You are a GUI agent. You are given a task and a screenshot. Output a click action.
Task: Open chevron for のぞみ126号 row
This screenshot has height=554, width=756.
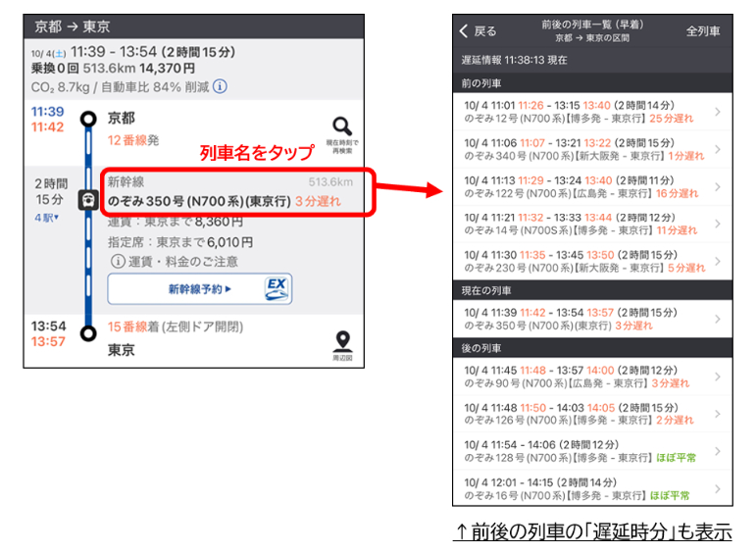[x=718, y=414]
